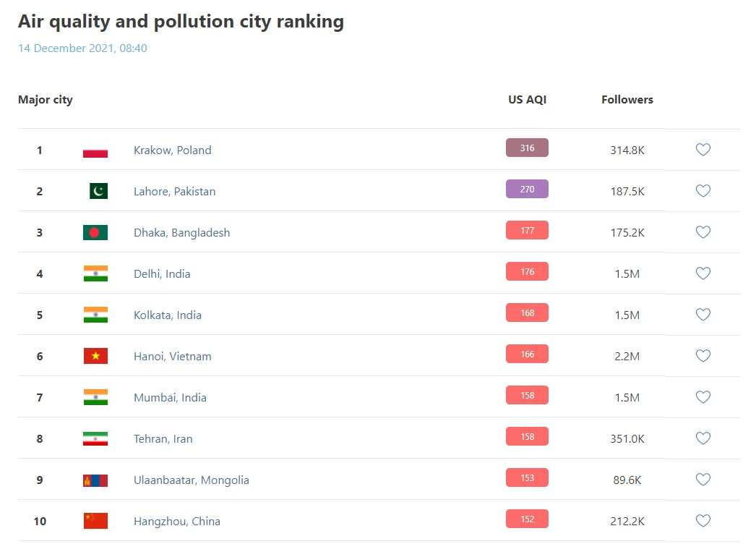
Task: Go to Ulaanbaatar, Mongolia page
Action: coord(192,480)
